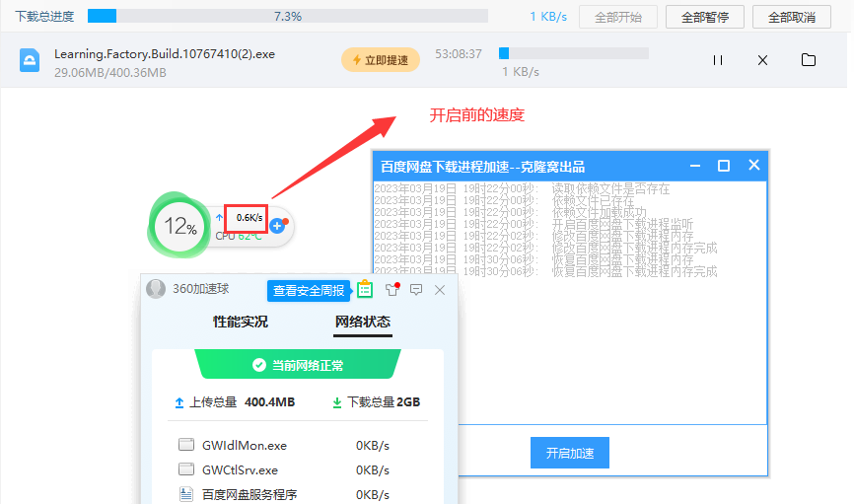Click the blue plus icon on accelerator ball
This screenshot has height=504, width=854.
pos(277,226)
